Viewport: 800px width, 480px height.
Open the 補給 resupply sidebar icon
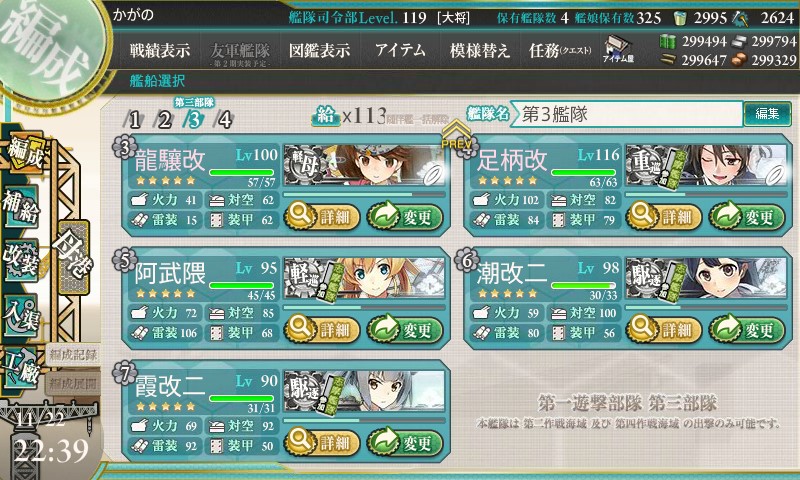[x=21, y=207]
